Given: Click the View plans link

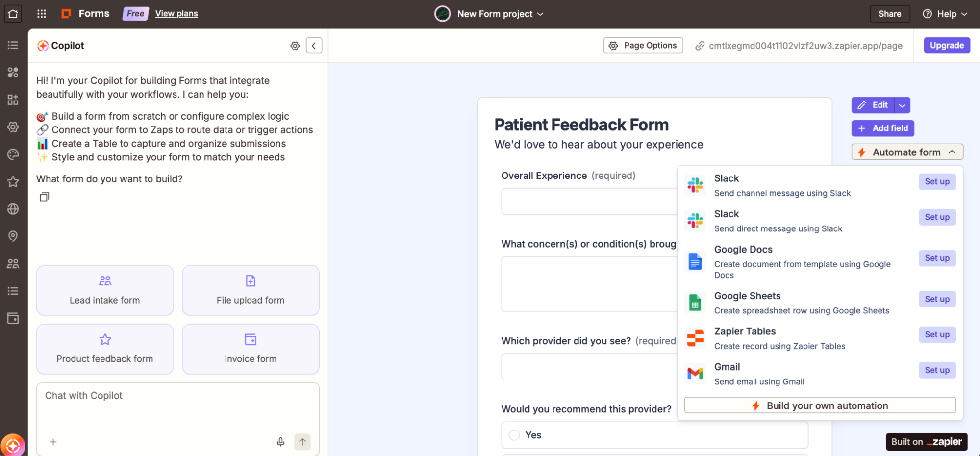Looking at the screenshot, I should (176, 14).
